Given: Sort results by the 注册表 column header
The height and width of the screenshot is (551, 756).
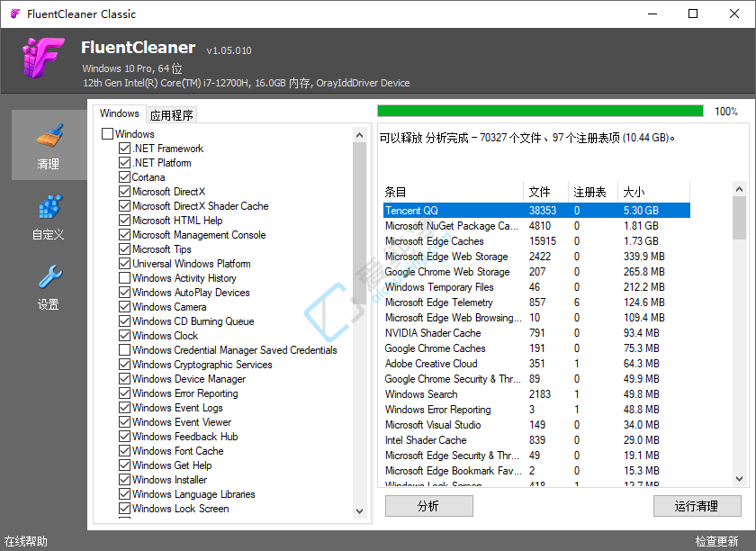Looking at the screenshot, I should (x=593, y=192).
